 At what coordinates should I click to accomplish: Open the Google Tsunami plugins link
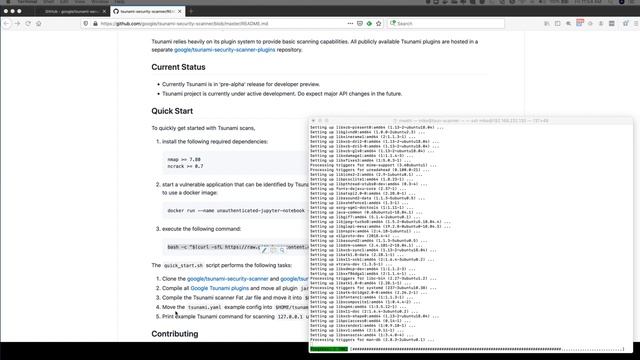220,288
